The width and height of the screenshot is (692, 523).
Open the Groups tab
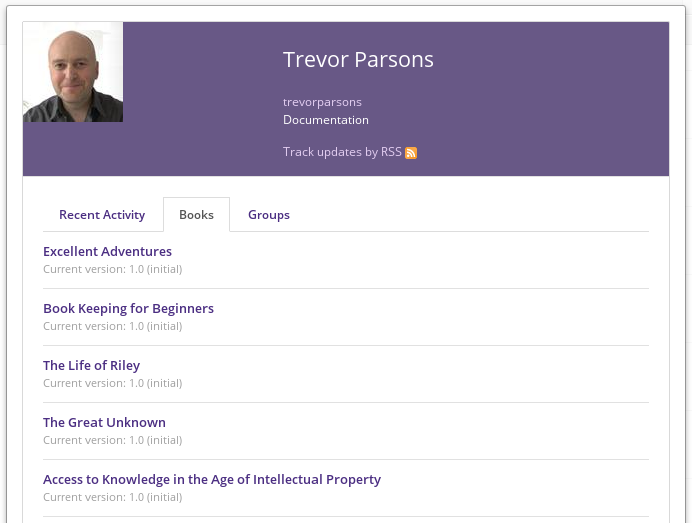click(269, 215)
